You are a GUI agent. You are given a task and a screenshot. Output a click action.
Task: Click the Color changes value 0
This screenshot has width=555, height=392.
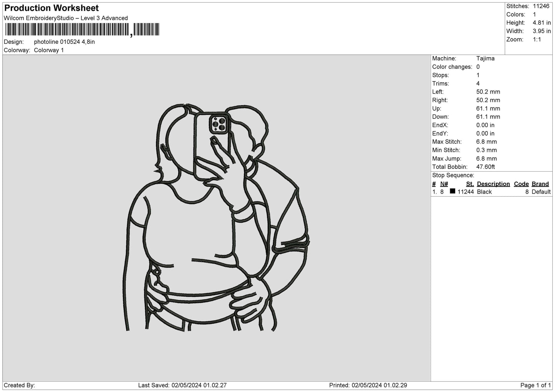pos(478,67)
